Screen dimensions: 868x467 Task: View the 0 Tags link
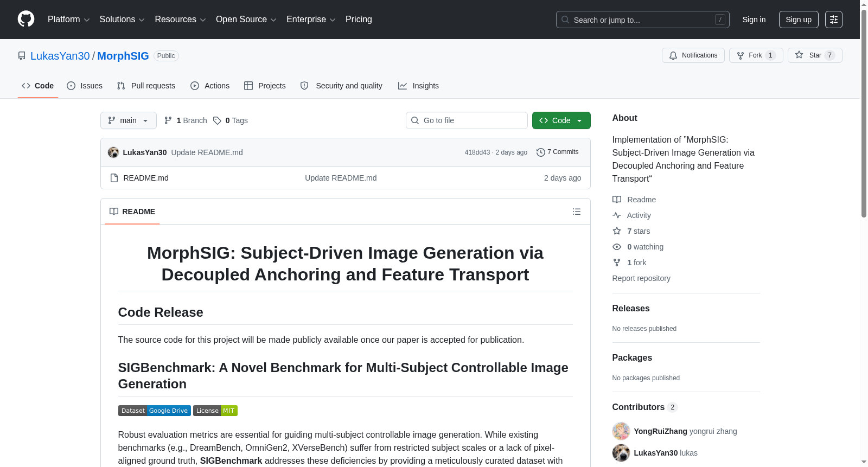(x=231, y=120)
